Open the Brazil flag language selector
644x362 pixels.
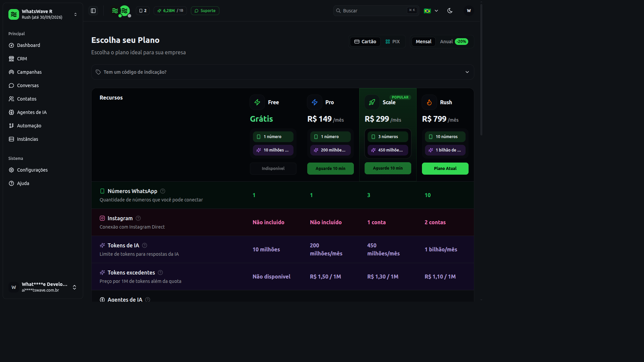click(431, 11)
